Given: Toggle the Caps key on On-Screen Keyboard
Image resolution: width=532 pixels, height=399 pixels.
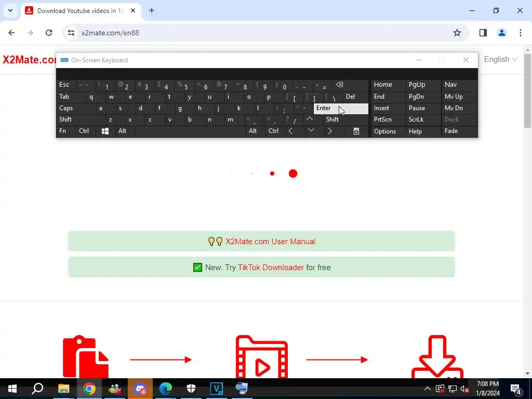Looking at the screenshot, I should 75,108.
